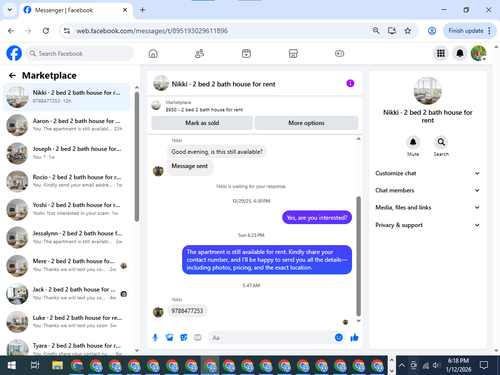
Task: Reload the page with browser refresh icon
Action: 46,31
